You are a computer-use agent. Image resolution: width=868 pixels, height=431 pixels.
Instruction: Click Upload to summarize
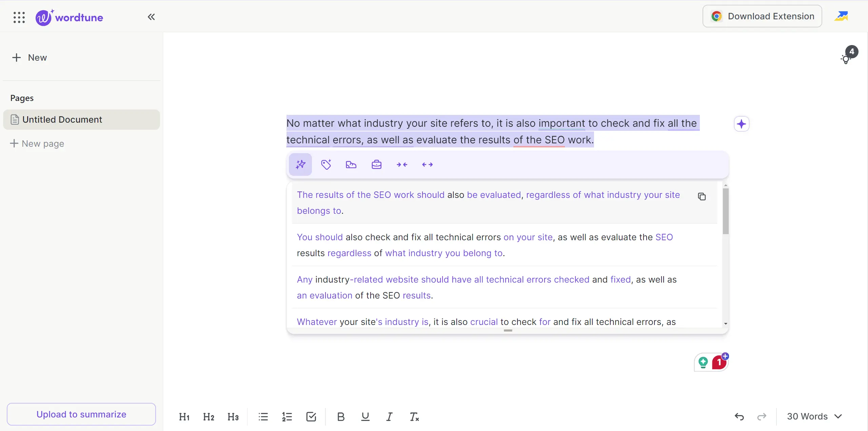(x=81, y=414)
